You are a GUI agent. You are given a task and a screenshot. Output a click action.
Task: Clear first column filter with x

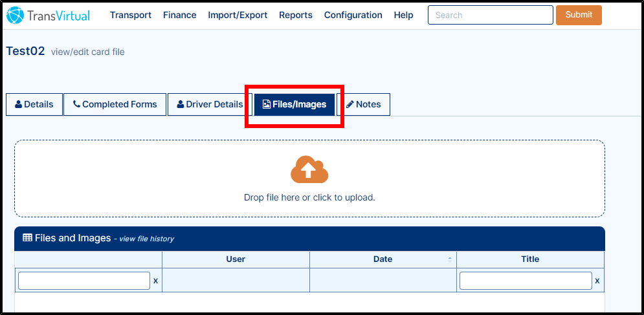pos(156,281)
